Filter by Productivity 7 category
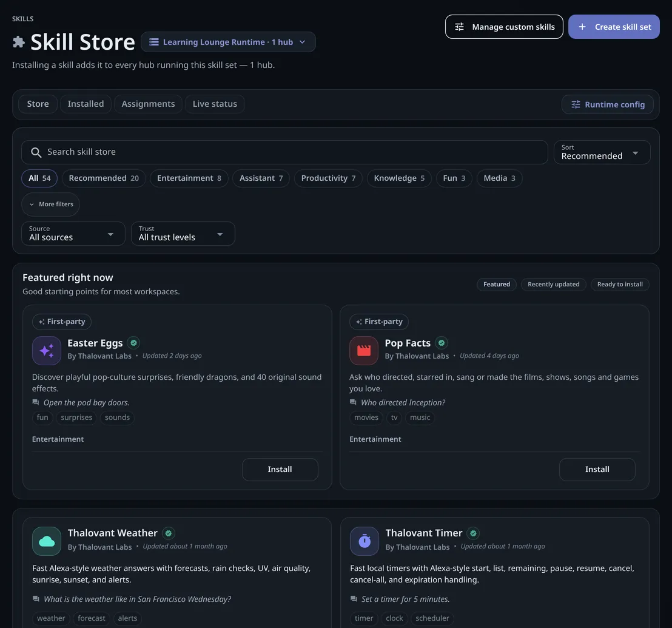 328,178
